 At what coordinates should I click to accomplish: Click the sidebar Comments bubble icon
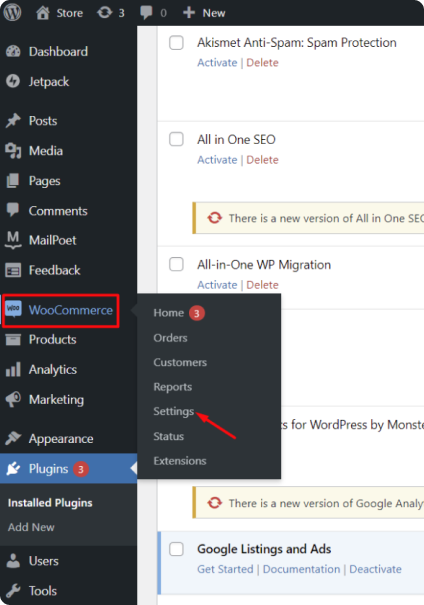pos(13,210)
